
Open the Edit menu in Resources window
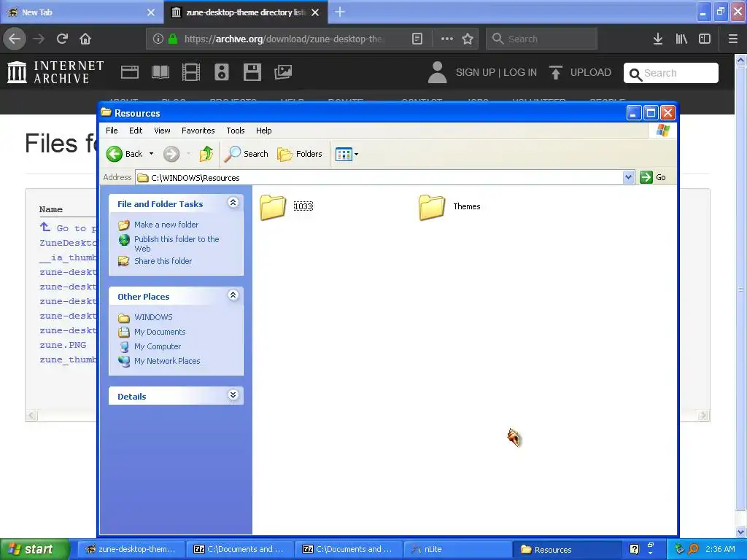pos(136,131)
